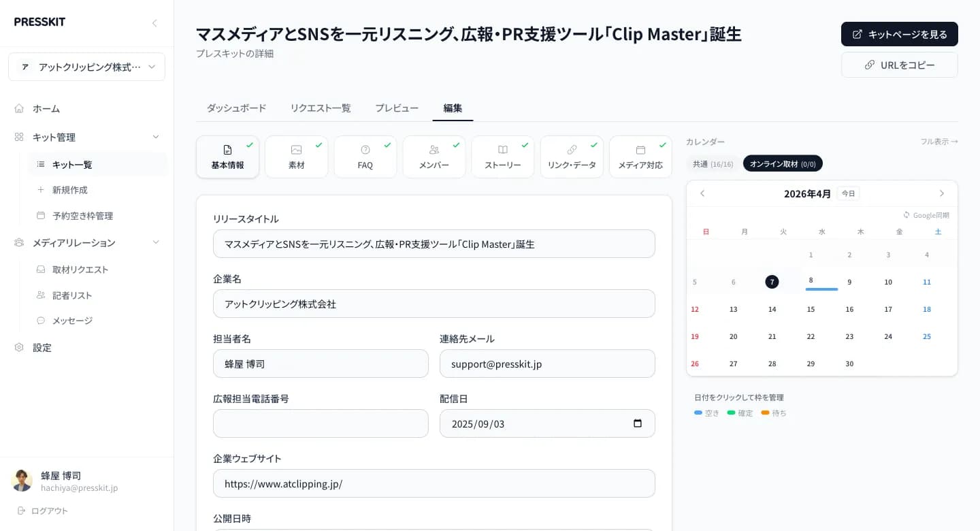Screen dimensions: 980x531
Task: Click the PRESSKIT logo
Action: click(x=39, y=22)
